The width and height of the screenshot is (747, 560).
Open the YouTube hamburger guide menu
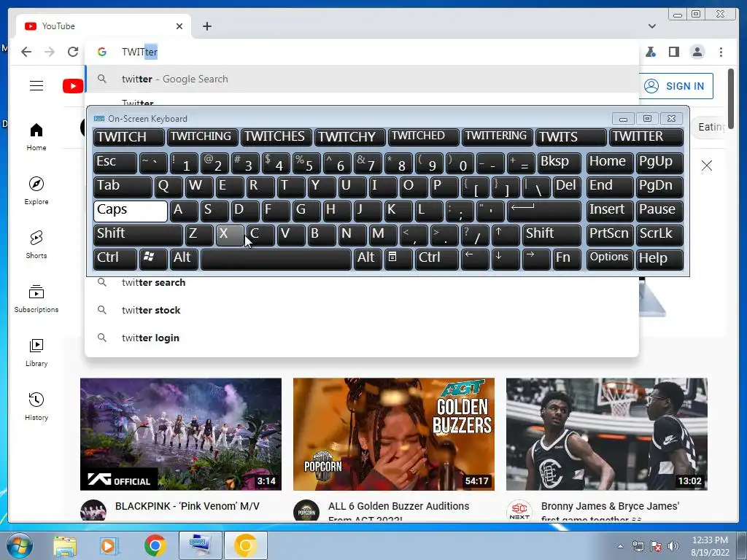[x=36, y=86]
